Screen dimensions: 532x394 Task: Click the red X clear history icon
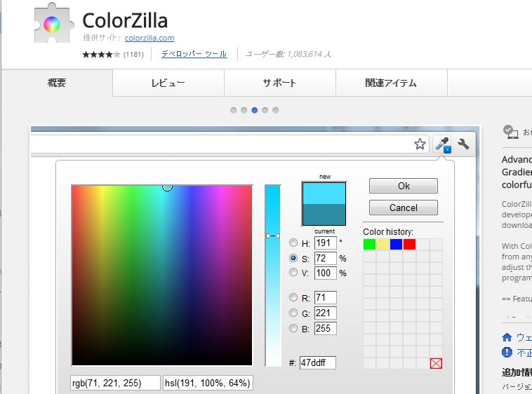[x=436, y=364]
